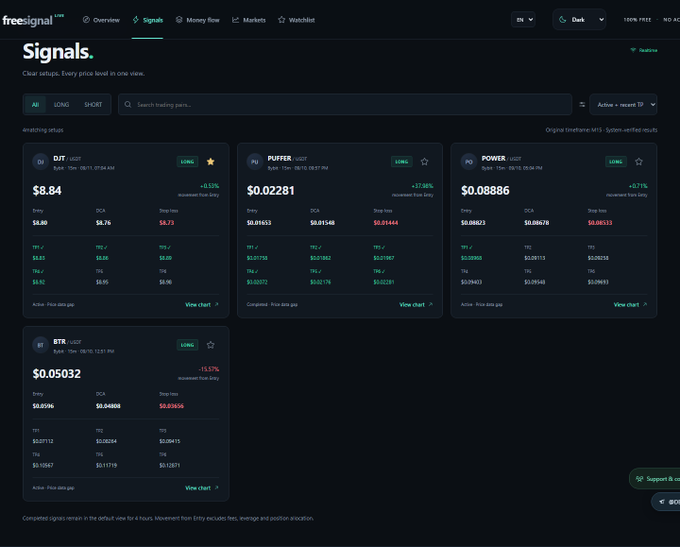Click POWER entry value $0.08823
Viewport: 680px width, 547px height.
click(x=473, y=223)
